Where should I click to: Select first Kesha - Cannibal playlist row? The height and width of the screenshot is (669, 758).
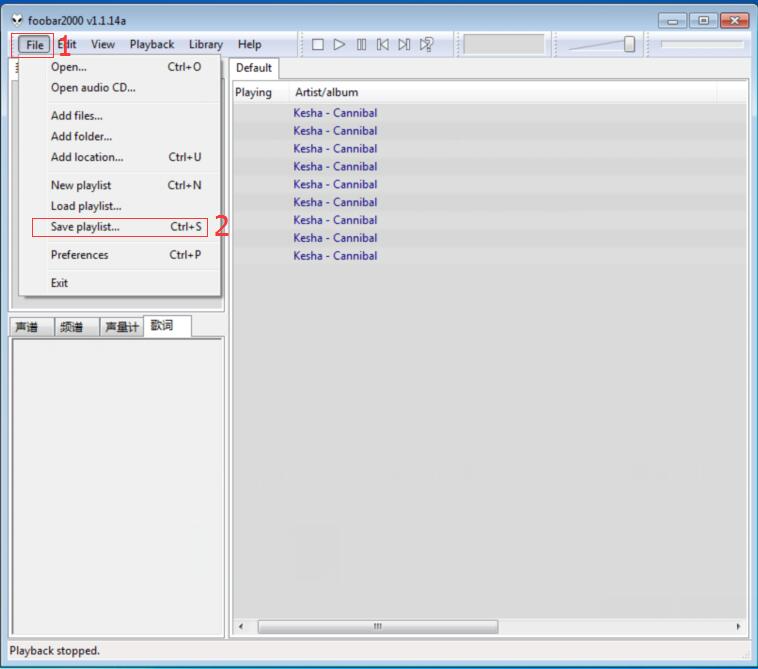489,113
